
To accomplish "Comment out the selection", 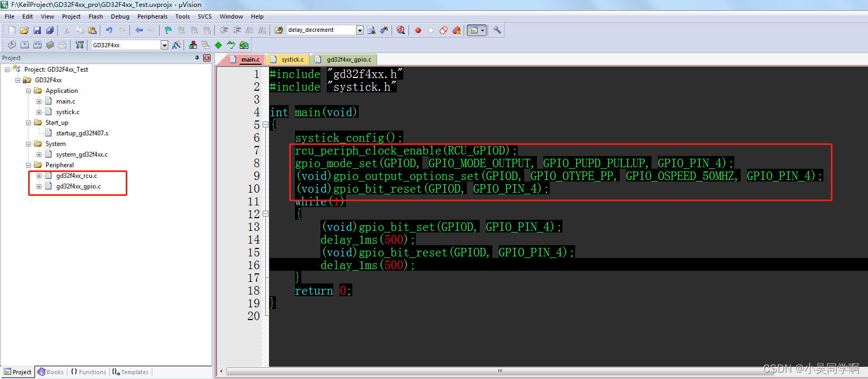I will [249, 30].
